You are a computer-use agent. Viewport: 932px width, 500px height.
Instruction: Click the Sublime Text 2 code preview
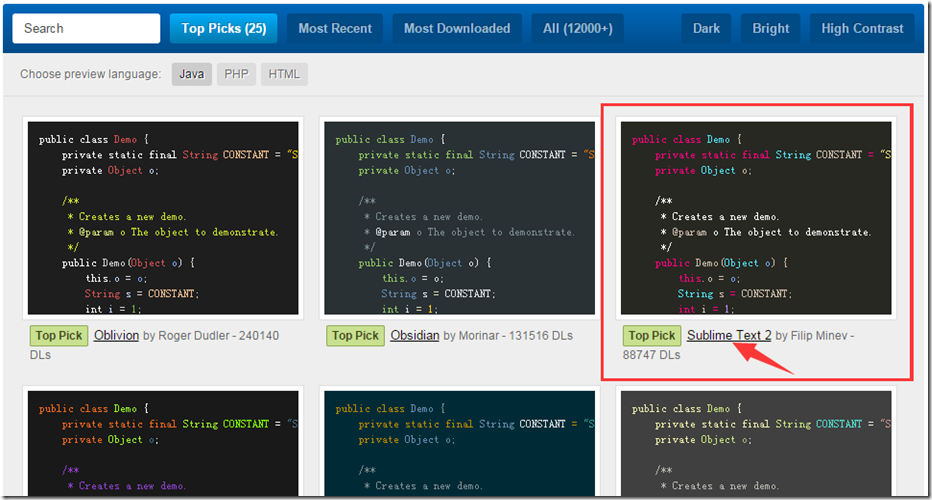click(756, 218)
